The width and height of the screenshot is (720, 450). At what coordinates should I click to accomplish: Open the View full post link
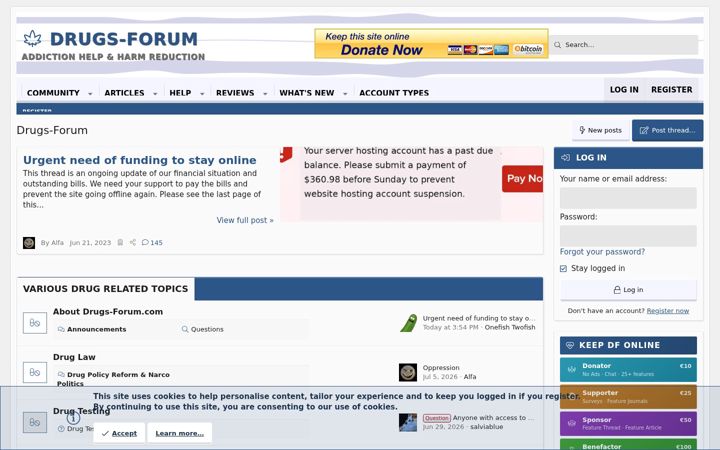(x=245, y=220)
